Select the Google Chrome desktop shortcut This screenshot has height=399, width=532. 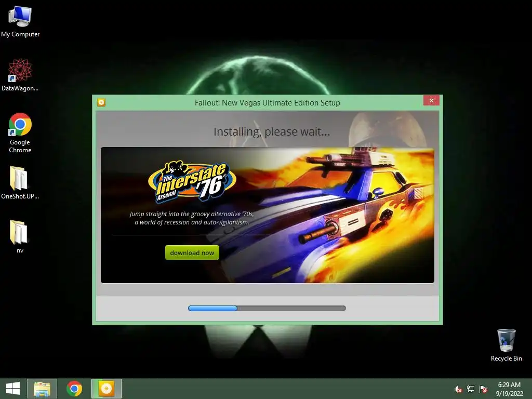[20, 132]
